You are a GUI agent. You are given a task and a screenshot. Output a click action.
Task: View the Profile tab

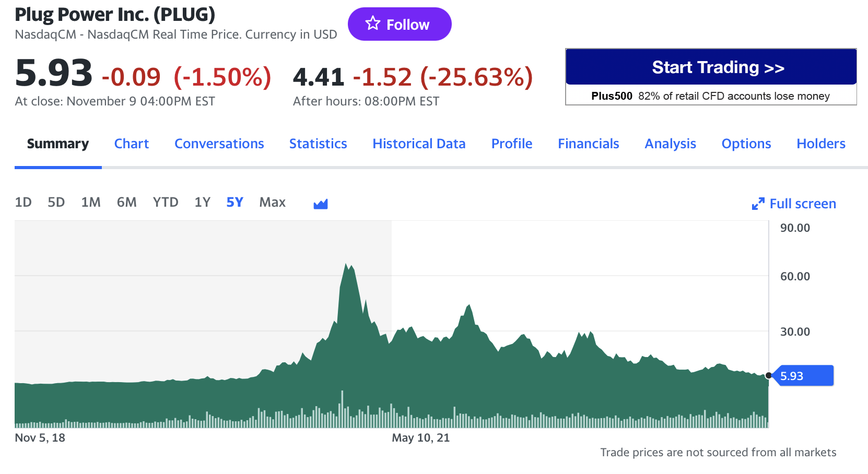(511, 144)
